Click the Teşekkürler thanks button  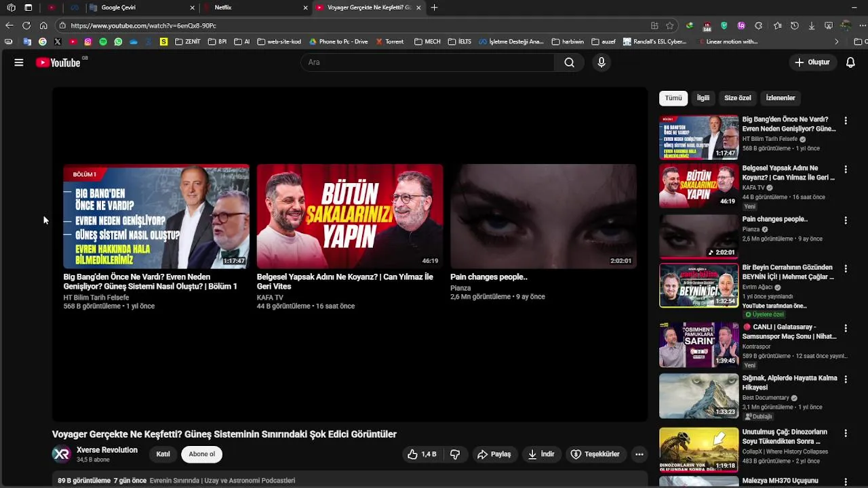tap(595, 454)
